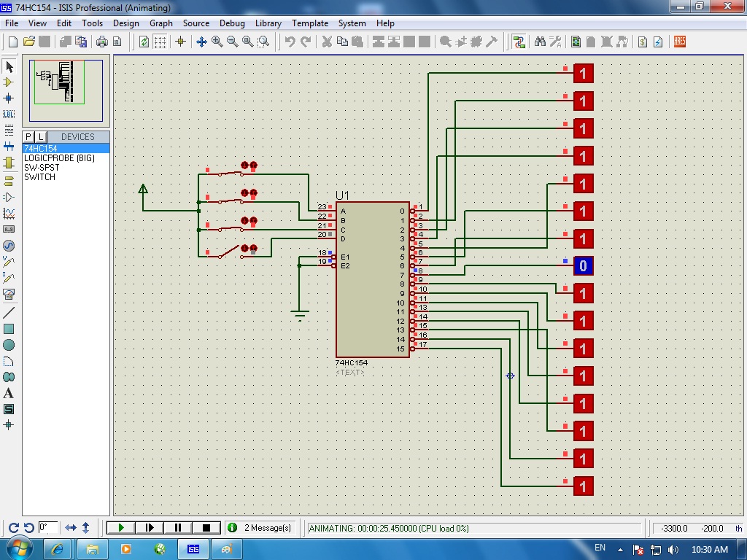Viewport: 747px width, 560px height.
Task: Click the binoculars search icon
Action: point(540,42)
